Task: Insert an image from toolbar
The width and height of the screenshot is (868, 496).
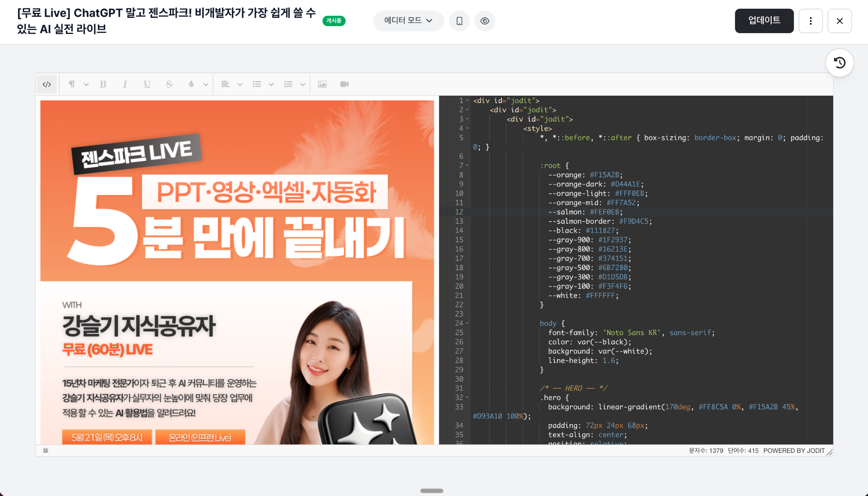Action: coord(322,84)
